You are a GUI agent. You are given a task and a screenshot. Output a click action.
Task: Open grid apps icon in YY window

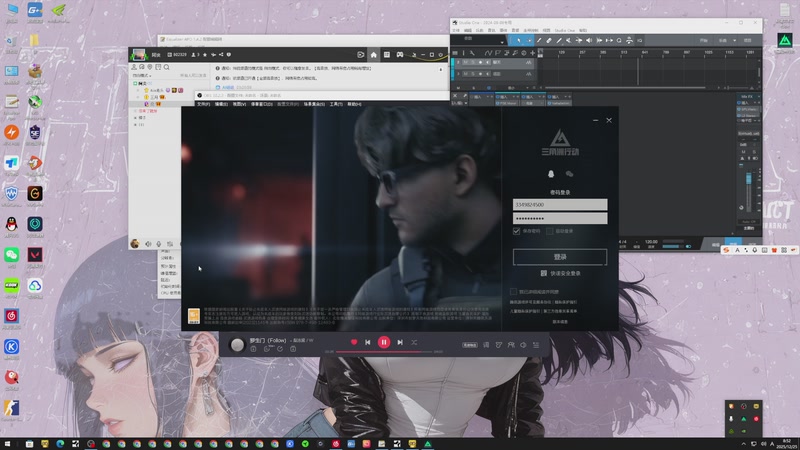click(x=387, y=55)
